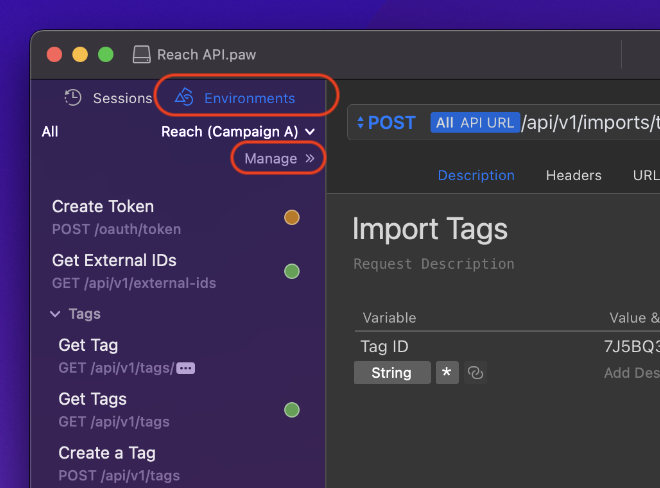Image resolution: width=660 pixels, height=488 pixels.
Task: Click the Manage environments link
Action: pyautogui.click(x=279, y=158)
